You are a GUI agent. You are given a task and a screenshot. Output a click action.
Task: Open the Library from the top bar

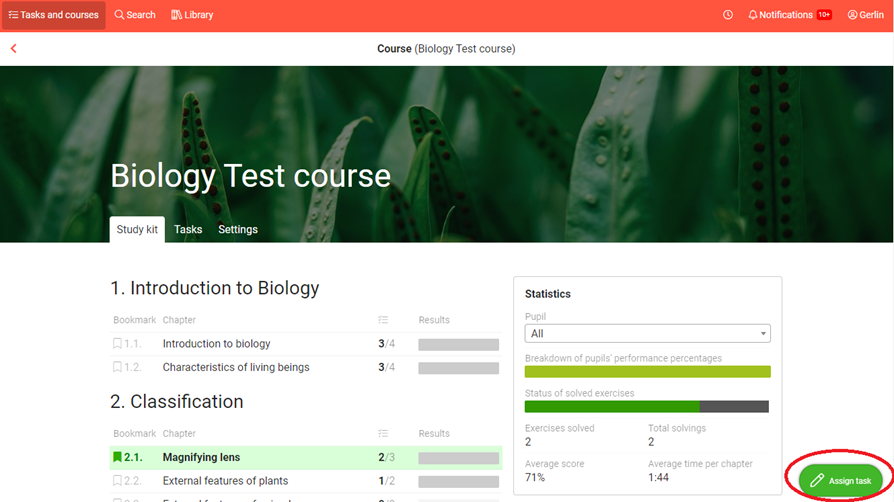pos(192,15)
